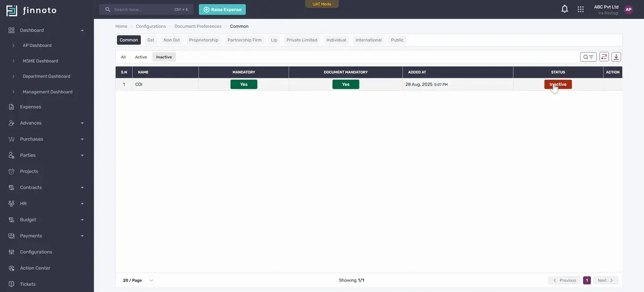The width and height of the screenshot is (644, 292).
Task: Select the All filter tab
Action: coord(123,57)
